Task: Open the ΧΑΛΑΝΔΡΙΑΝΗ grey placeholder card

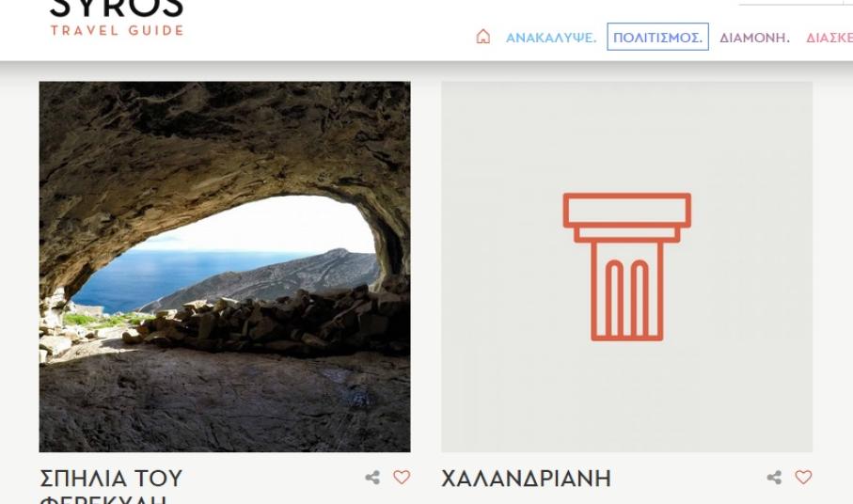Action: [x=626, y=267]
